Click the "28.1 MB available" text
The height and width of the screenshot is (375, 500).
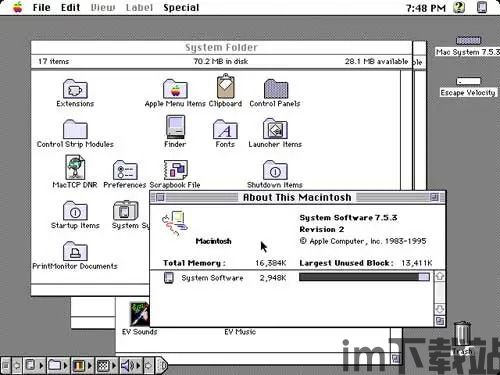(x=376, y=61)
